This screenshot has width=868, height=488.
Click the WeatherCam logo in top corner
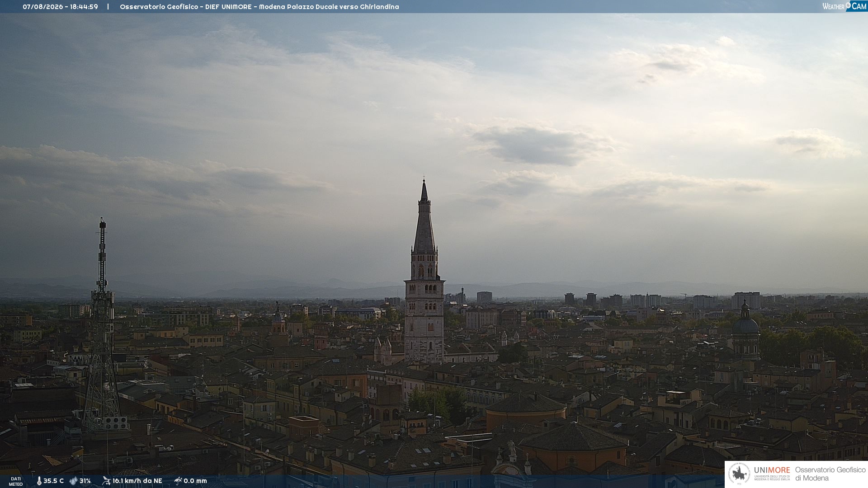tap(844, 6)
